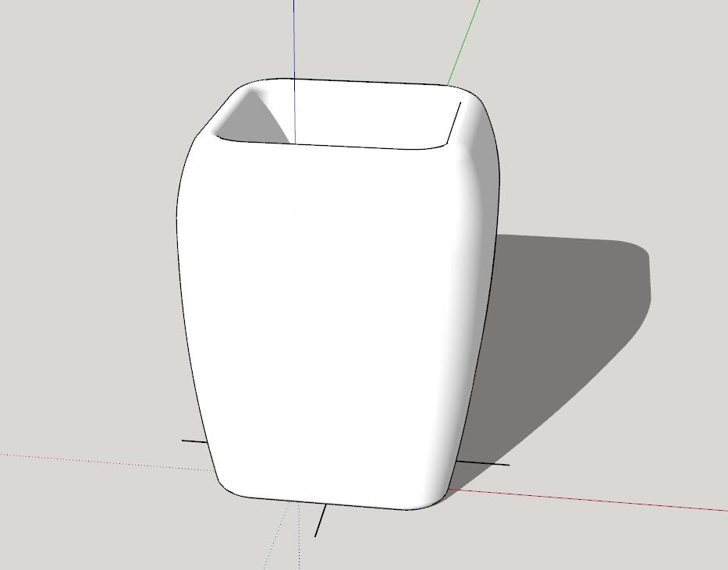Click the green axis line at top

[463, 42]
